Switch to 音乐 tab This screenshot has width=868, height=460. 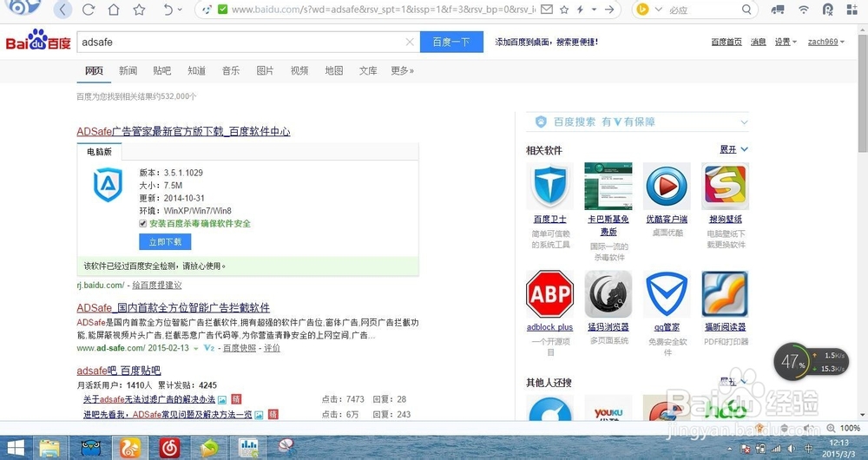coord(231,71)
